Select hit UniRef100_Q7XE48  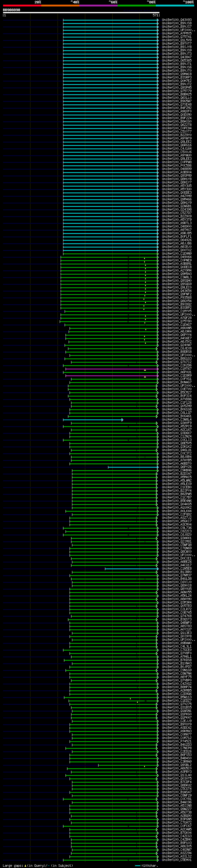click(177, 104)
